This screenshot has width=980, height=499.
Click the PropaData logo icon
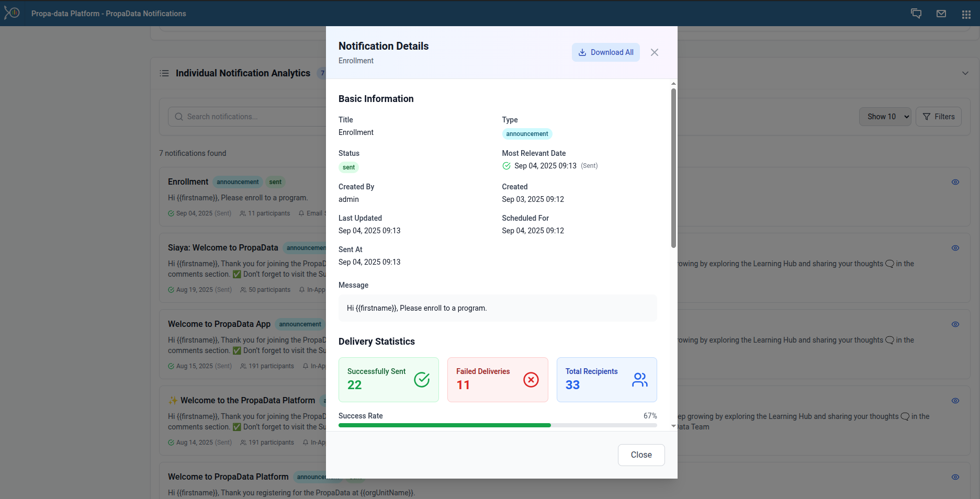12,13
